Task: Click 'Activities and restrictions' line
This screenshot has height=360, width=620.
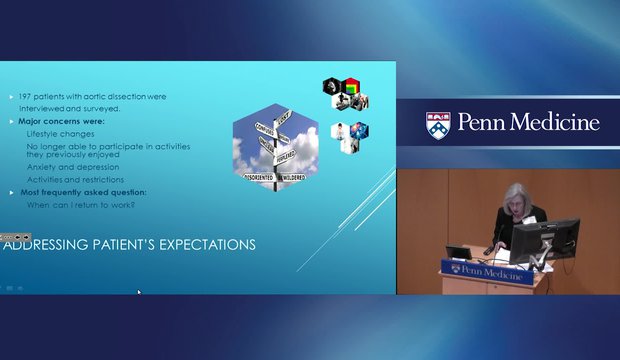Action: coord(76,180)
